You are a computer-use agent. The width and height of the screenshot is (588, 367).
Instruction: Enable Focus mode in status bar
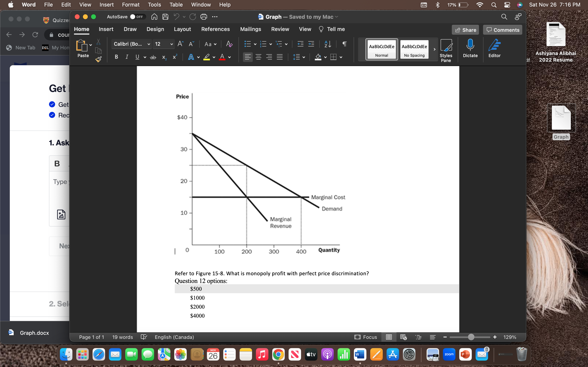coord(366,337)
